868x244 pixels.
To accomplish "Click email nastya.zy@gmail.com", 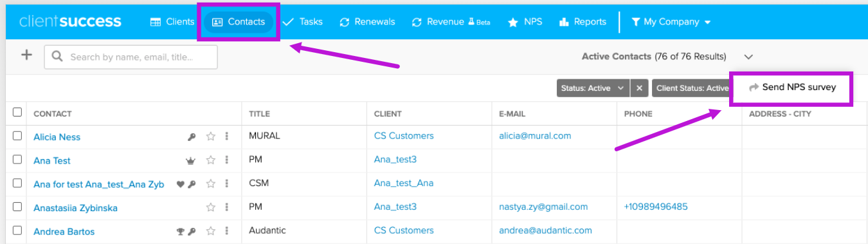I will tap(543, 207).
